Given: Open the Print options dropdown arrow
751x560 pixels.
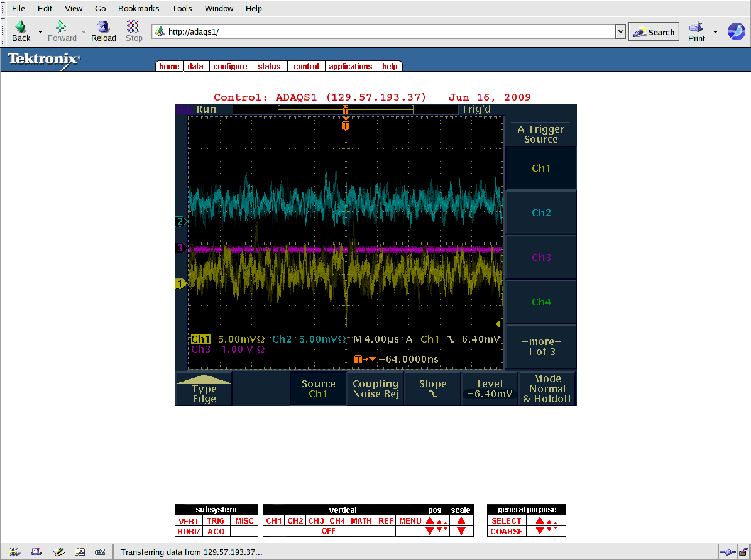Looking at the screenshot, I should coord(716,32).
